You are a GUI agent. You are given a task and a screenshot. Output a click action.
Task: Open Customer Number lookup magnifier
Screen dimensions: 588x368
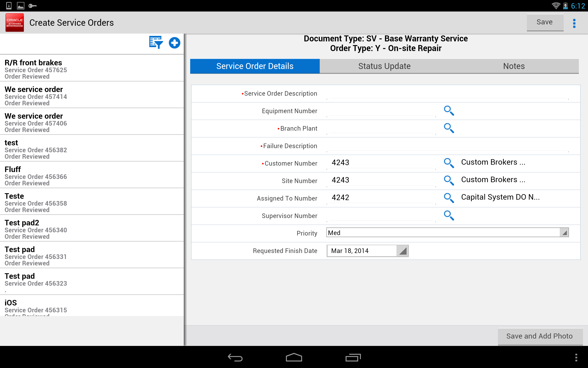449,163
